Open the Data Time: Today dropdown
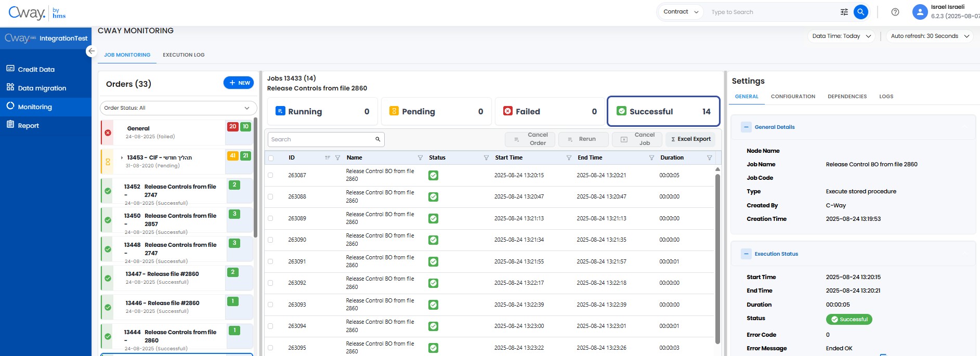980x356 pixels. [x=841, y=36]
